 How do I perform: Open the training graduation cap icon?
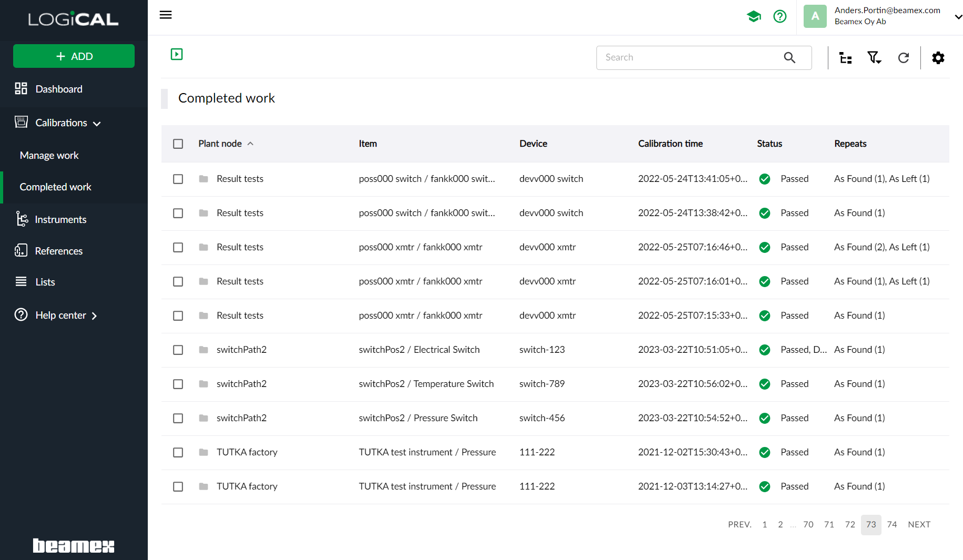tap(754, 16)
